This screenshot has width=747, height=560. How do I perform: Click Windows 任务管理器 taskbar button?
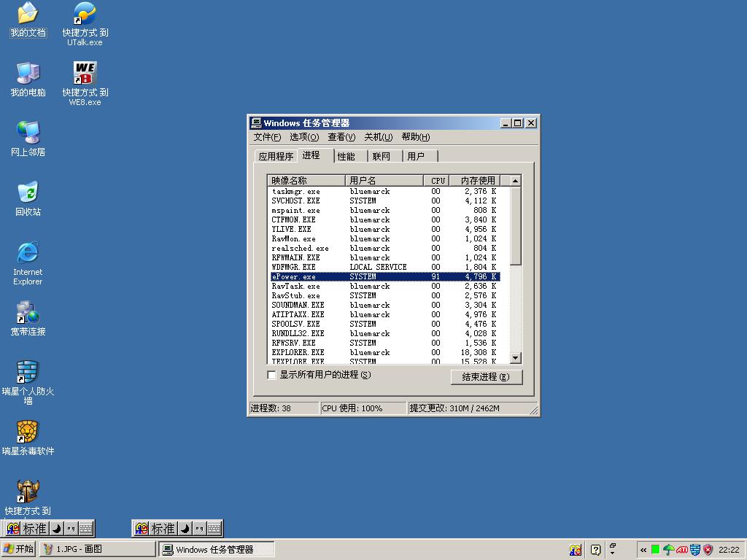pyautogui.click(x=217, y=549)
